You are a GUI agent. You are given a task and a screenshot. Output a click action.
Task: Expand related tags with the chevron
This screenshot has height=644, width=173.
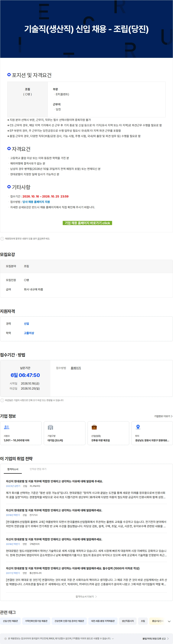169,621
